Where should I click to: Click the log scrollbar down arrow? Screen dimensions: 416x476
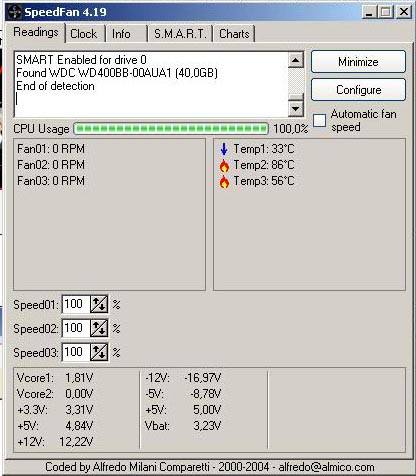(296, 108)
